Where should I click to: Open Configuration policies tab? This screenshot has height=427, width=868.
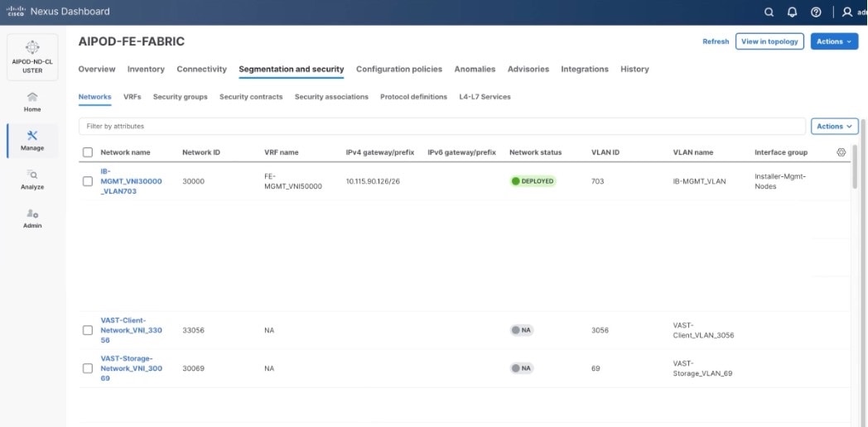click(x=399, y=70)
